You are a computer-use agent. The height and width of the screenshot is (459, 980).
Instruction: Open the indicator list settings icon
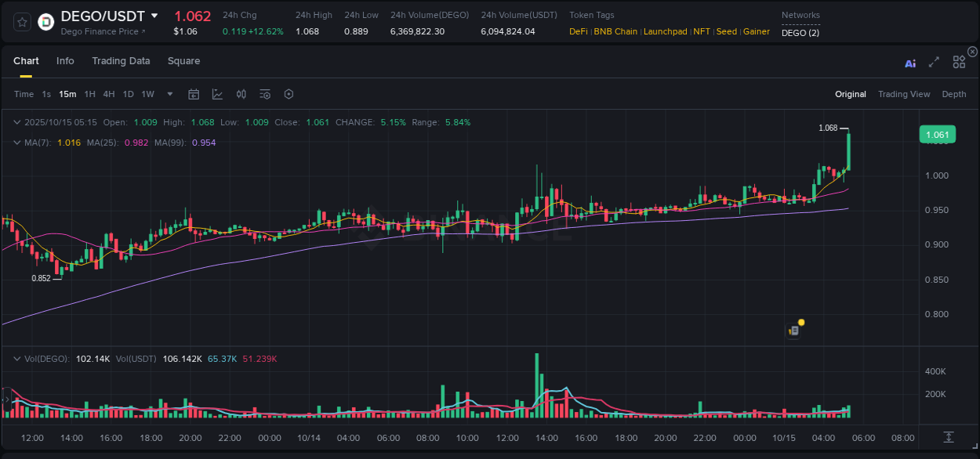click(x=264, y=94)
